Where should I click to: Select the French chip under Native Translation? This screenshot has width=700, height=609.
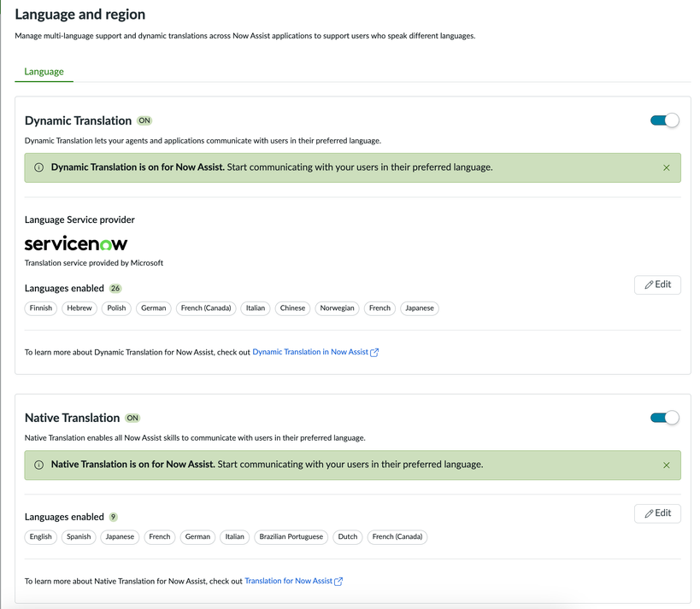160,536
